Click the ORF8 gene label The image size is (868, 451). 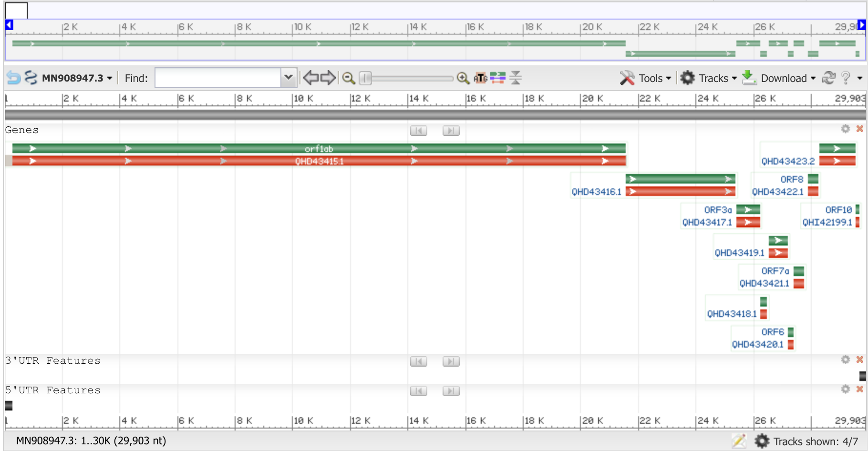tap(792, 179)
